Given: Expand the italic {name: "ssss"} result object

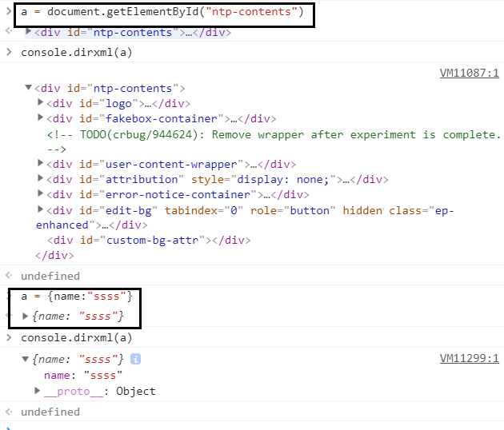Looking at the screenshot, I should 25,317.
